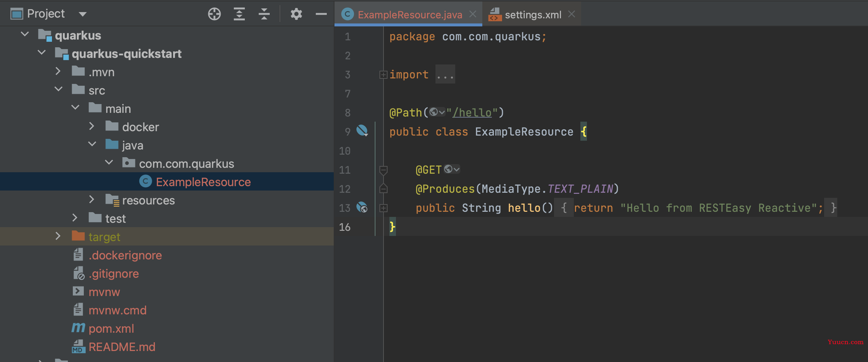868x362 pixels.
Task: Click the fold marker at line 11
Action: pyautogui.click(x=383, y=170)
